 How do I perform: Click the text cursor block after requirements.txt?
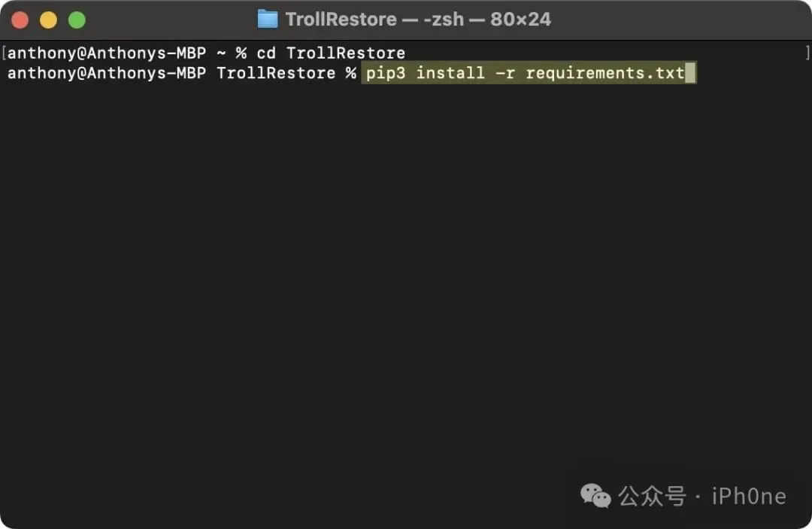690,73
